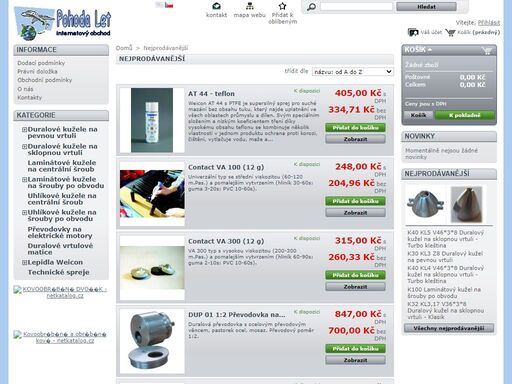Open the Přihlásit login link
This screenshot has height=384, width=512.
pyautogui.click(x=489, y=23)
